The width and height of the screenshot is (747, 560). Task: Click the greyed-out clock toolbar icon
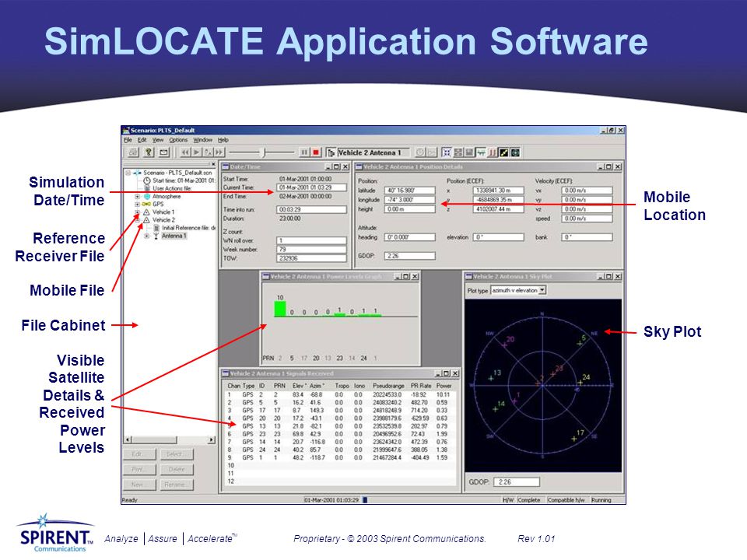[420, 152]
